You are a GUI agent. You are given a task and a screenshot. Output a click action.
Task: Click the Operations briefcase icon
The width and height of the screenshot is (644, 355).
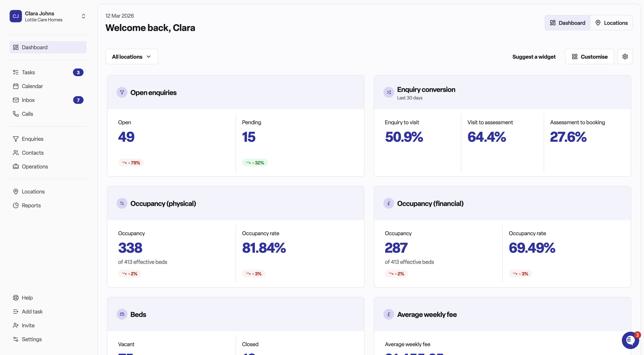pos(16,167)
